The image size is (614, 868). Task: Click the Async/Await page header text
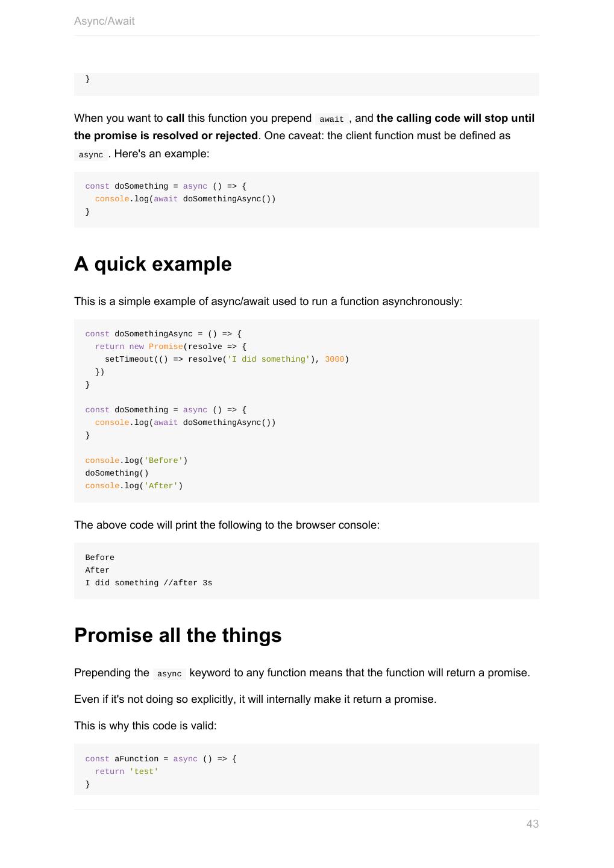104,21
